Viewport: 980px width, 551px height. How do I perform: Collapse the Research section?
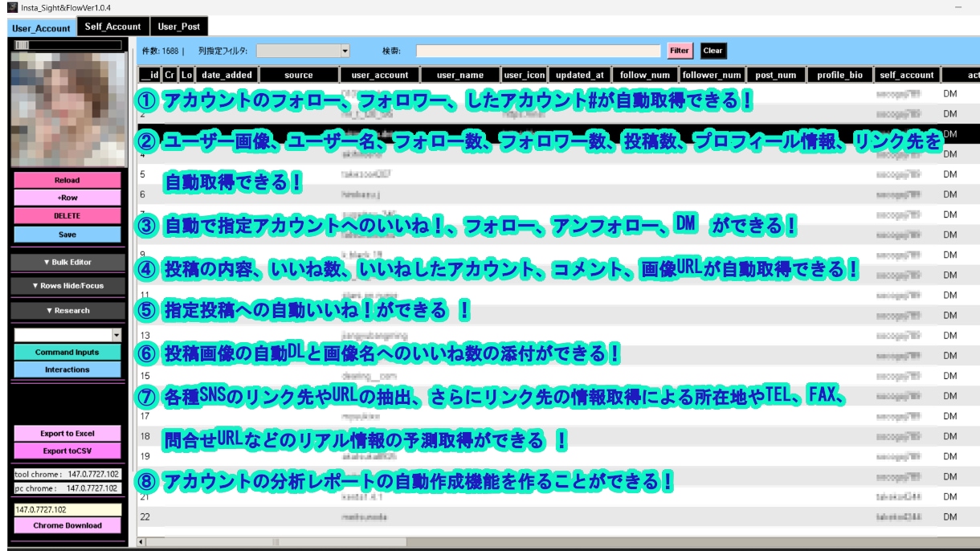(x=67, y=310)
